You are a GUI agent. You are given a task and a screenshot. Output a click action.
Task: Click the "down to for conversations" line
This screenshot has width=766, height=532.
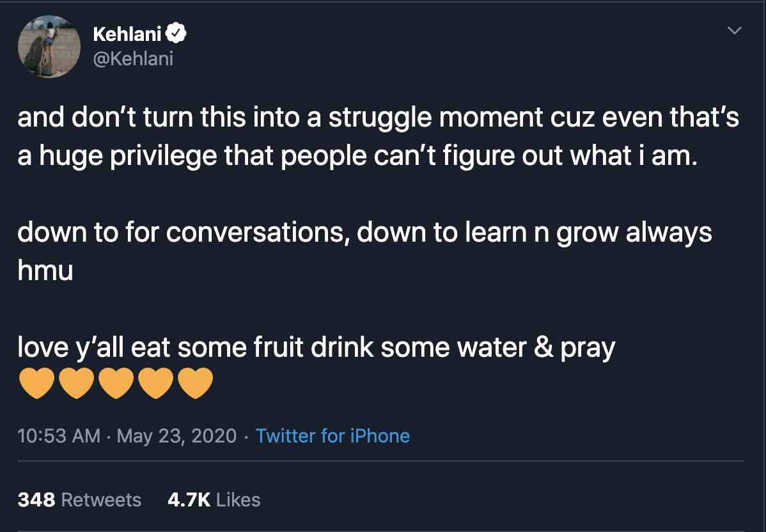click(x=364, y=233)
